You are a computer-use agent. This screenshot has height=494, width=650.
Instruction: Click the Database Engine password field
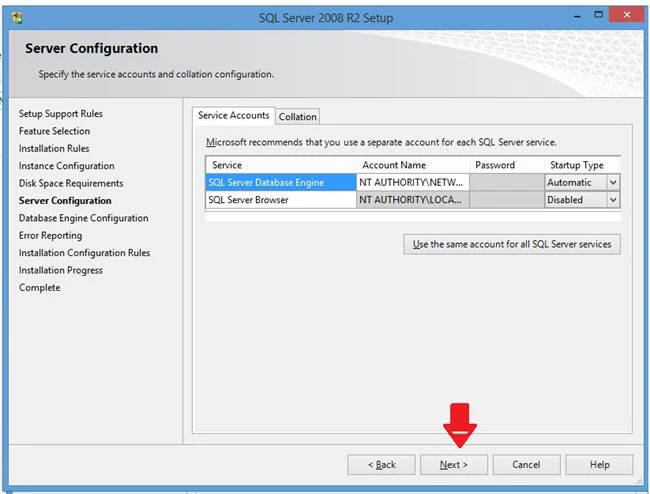(x=507, y=182)
